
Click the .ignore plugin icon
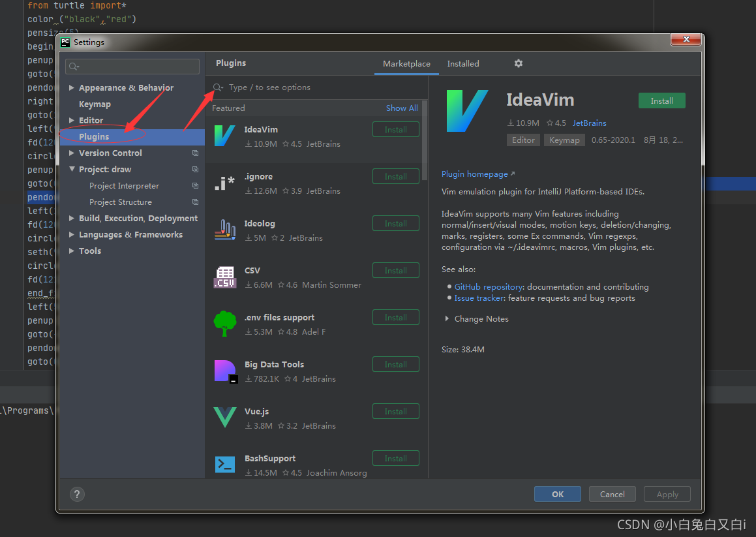[x=224, y=183]
